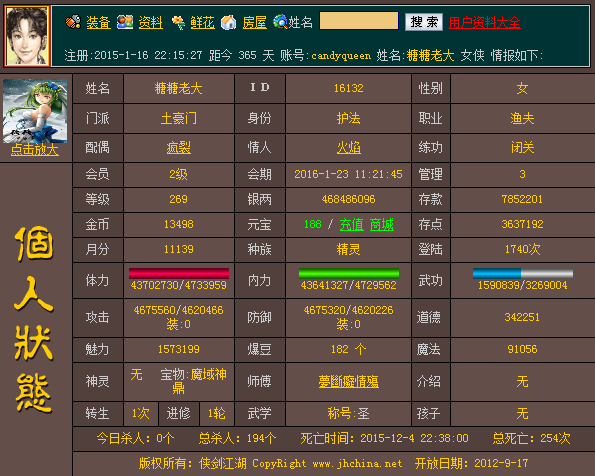Click the www.jhchina.net copyright text

coord(357,463)
